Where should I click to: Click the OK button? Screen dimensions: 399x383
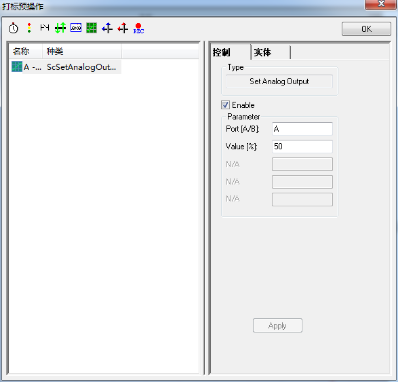pos(366,29)
